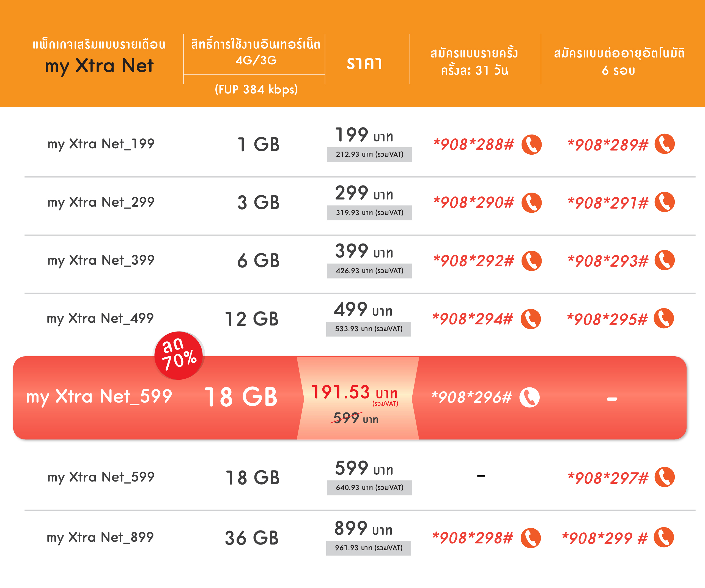Click white phone icon beside *908*296#

(530, 397)
